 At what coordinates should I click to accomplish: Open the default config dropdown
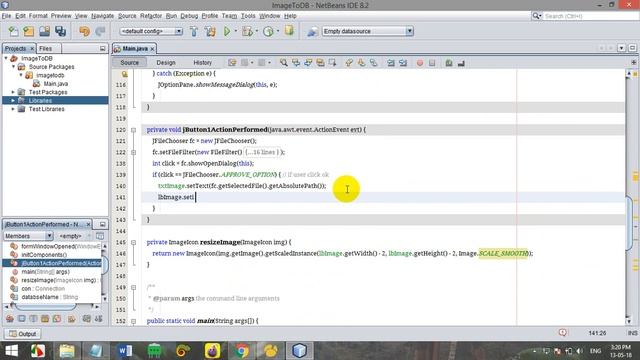(178, 31)
